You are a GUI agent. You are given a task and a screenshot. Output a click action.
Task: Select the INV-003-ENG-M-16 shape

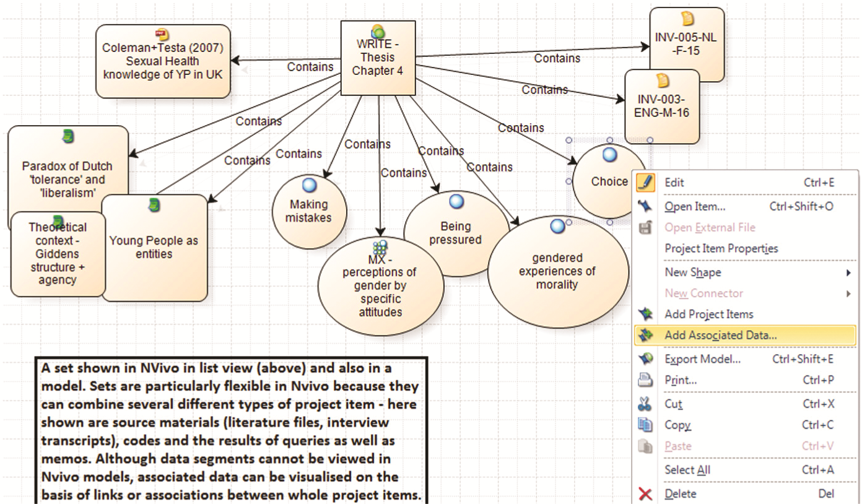click(661, 106)
